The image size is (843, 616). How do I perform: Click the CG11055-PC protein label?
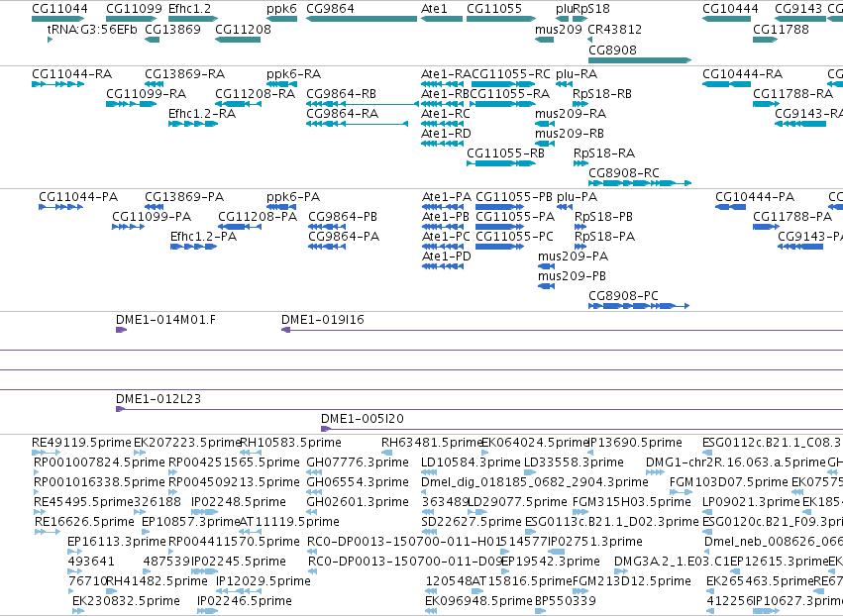pos(514,237)
